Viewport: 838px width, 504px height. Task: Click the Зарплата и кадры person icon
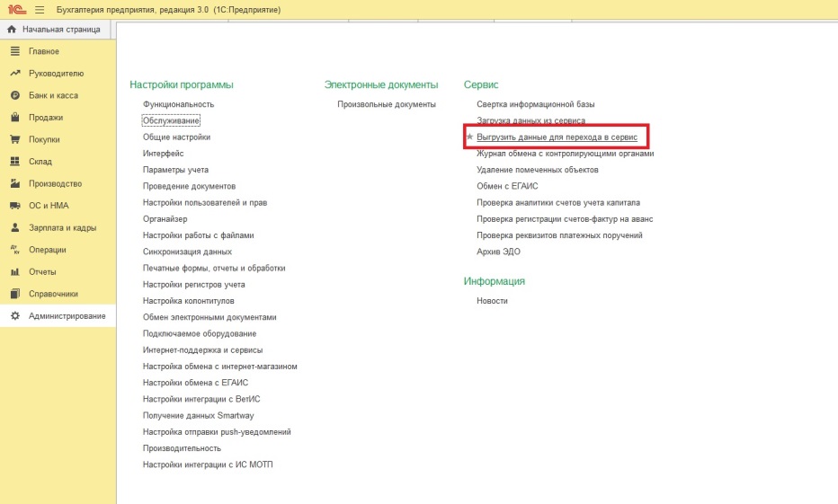pos(15,227)
